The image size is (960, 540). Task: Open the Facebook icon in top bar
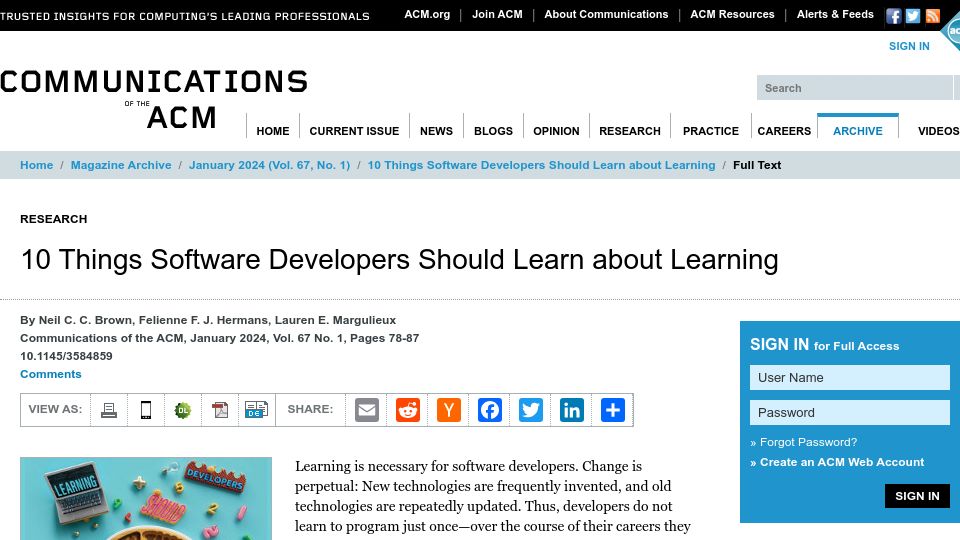point(893,16)
